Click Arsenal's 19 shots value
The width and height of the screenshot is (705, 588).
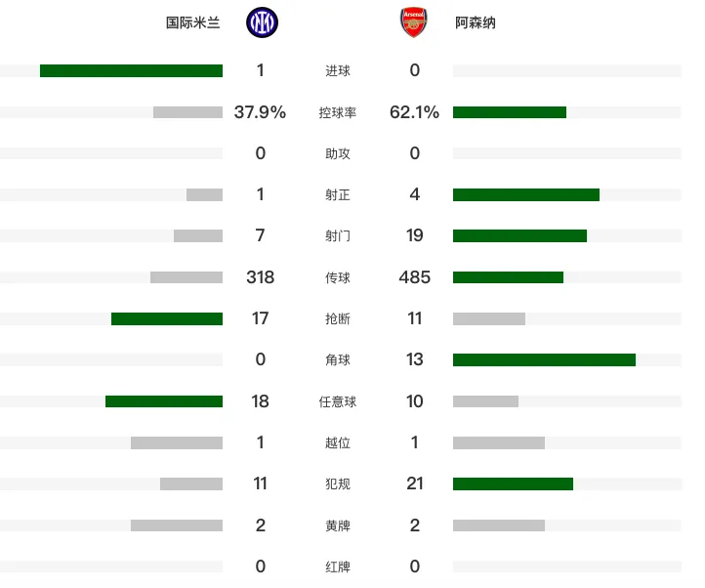pyautogui.click(x=415, y=235)
